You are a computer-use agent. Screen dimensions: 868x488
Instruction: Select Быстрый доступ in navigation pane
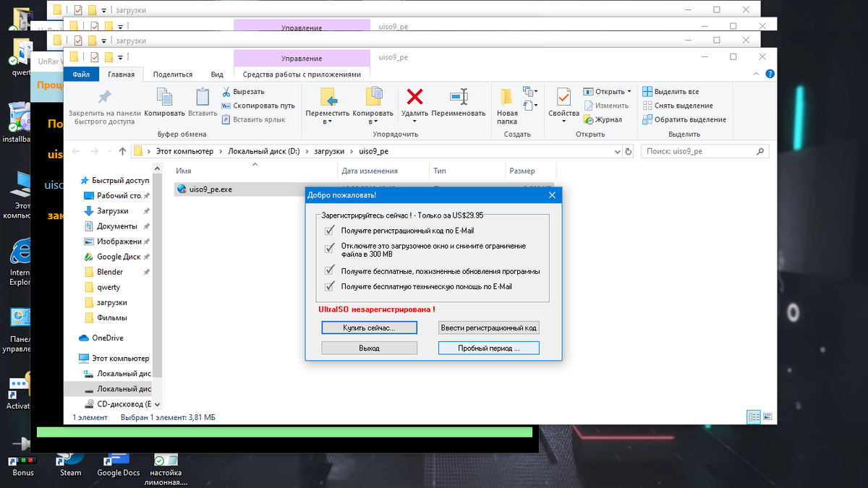coord(116,181)
